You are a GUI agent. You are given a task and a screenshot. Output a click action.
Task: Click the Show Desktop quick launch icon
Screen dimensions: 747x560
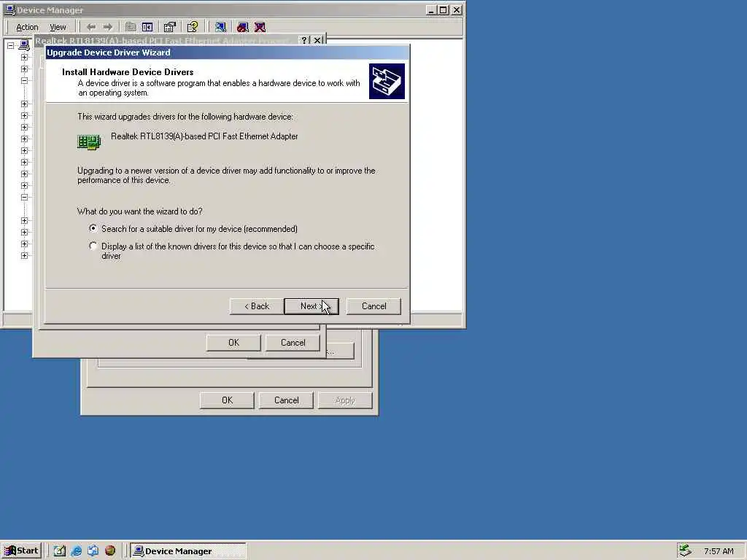(59, 551)
